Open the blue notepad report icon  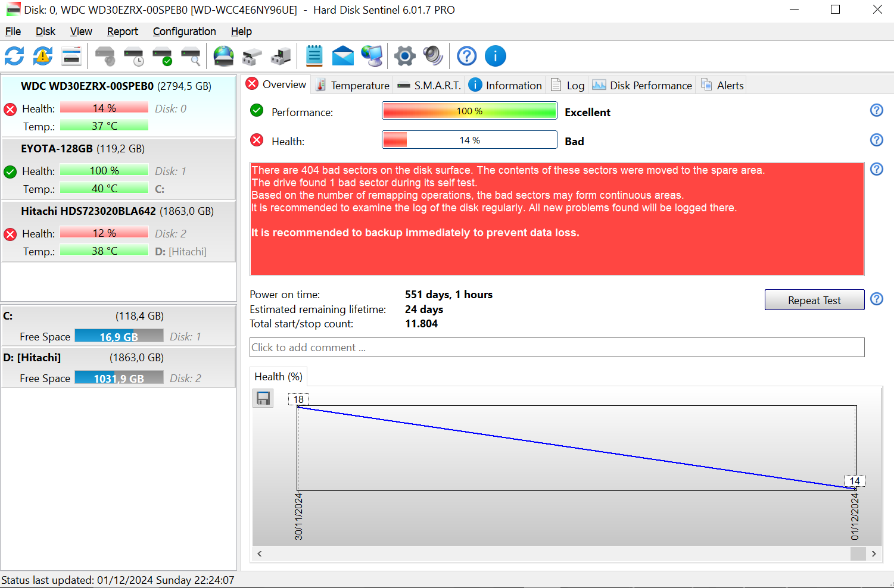pyautogui.click(x=314, y=57)
